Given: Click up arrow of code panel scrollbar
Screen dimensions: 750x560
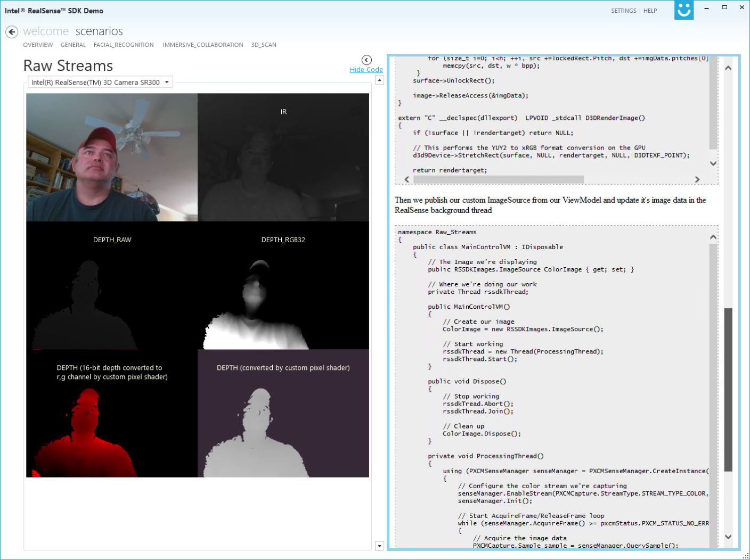Looking at the screenshot, I should point(728,68).
